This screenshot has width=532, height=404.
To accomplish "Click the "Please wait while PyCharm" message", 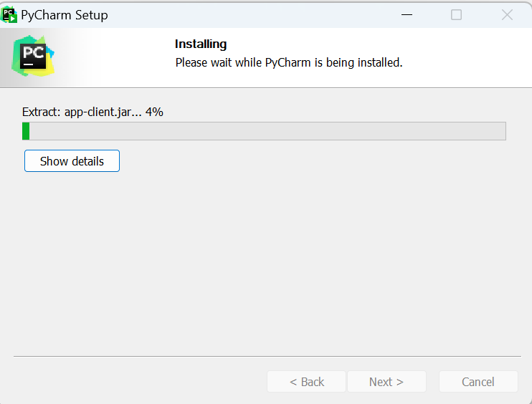I will tap(289, 62).
